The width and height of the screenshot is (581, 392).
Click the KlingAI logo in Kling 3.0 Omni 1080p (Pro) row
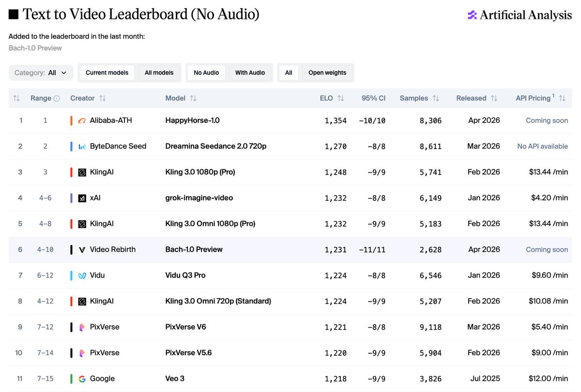82,224
